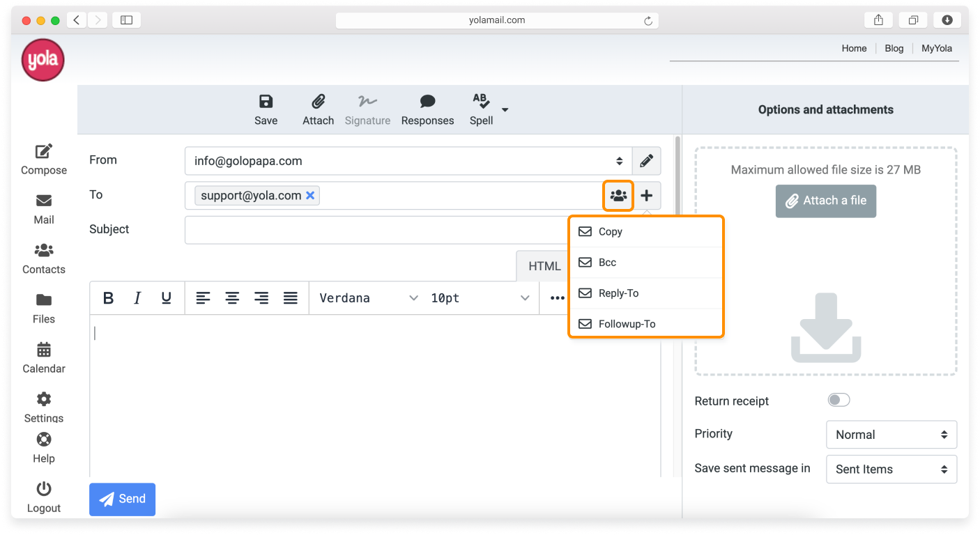Screen dimensions: 980x535
Task: Open Calendar from the sidebar
Action: tap(44, 358)
